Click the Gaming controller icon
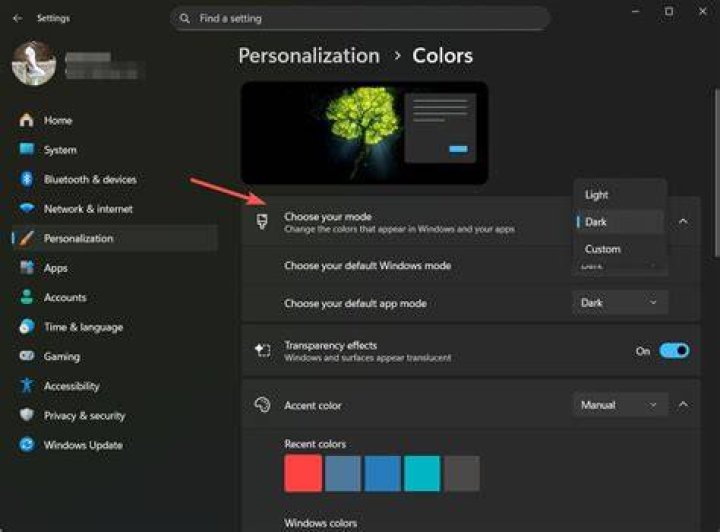 tap(27, 356)
